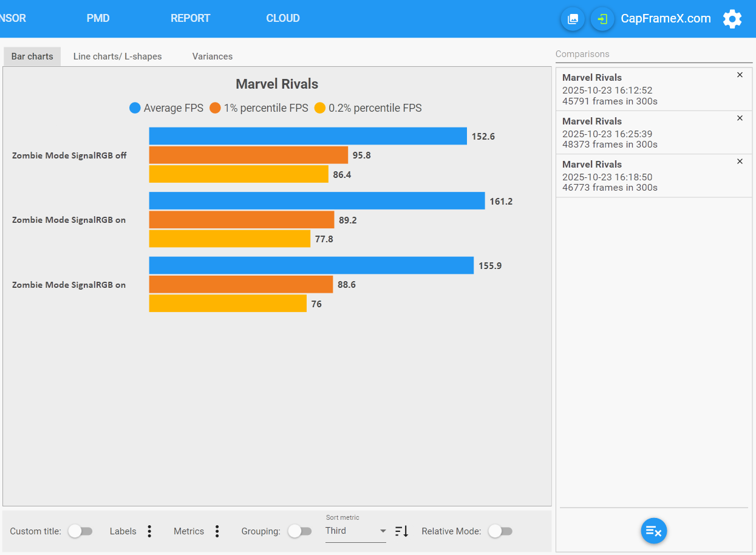Click the yellow bar labeled 76

[x=228, y=304]
